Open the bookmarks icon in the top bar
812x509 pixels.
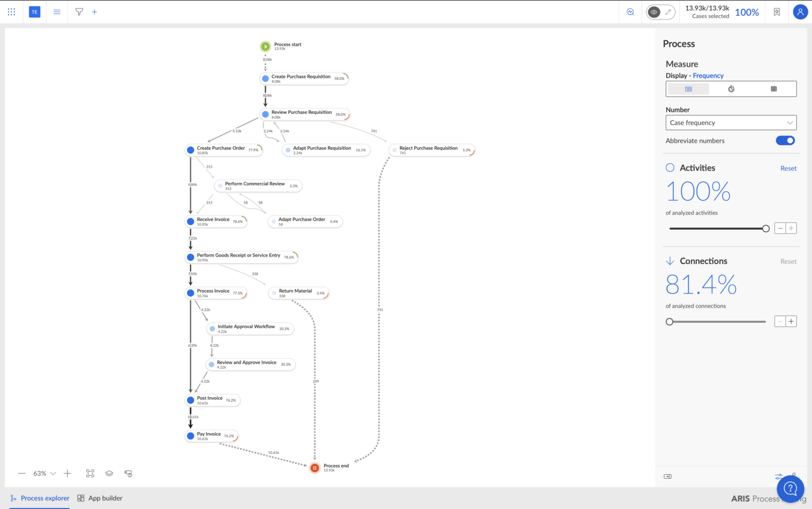point(777,12)
